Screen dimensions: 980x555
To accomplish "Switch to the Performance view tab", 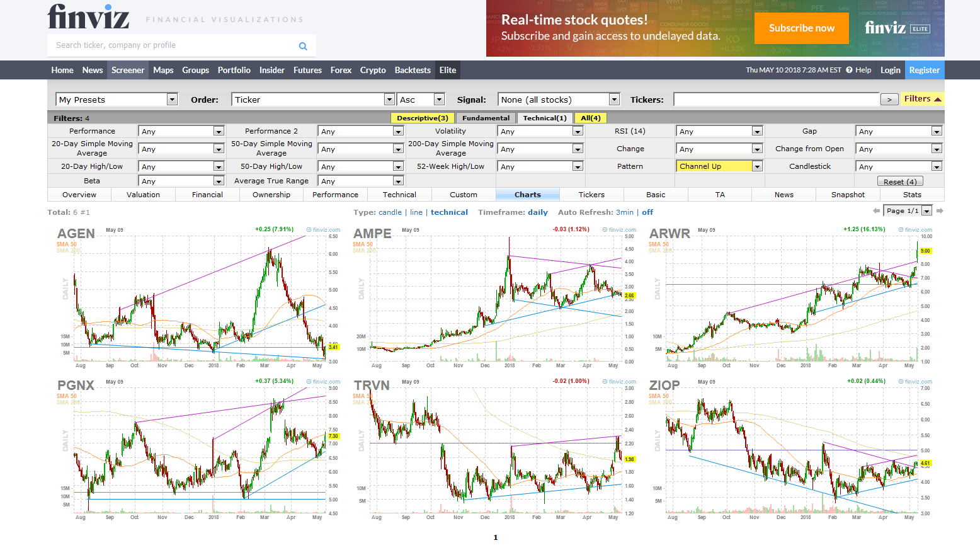I will [335, 195].
